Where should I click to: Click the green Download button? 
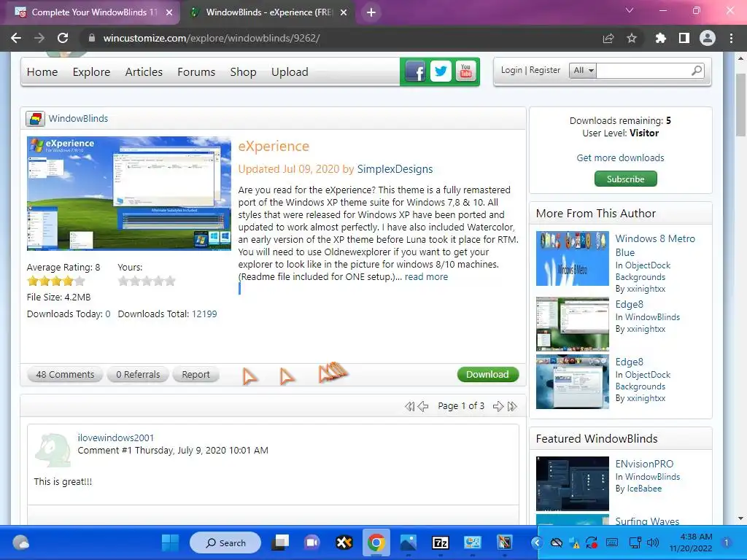click(488, 374)
